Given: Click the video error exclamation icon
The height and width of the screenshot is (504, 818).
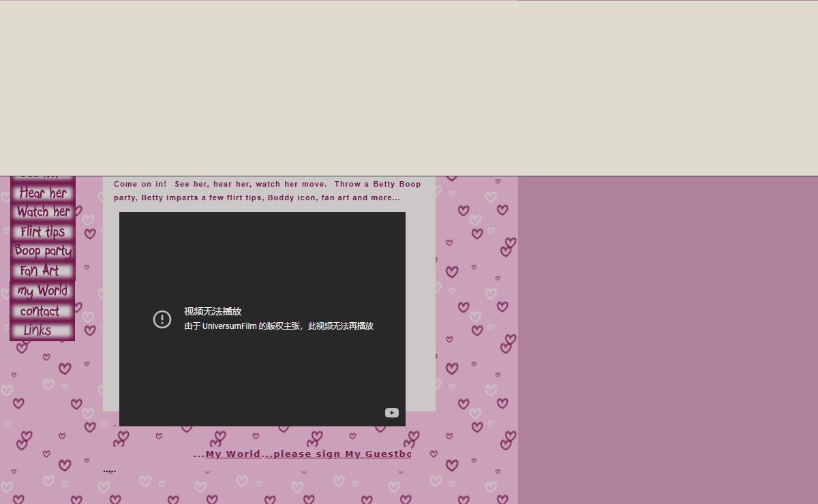Looking at the screenshot, I should (x=162, y=319).
